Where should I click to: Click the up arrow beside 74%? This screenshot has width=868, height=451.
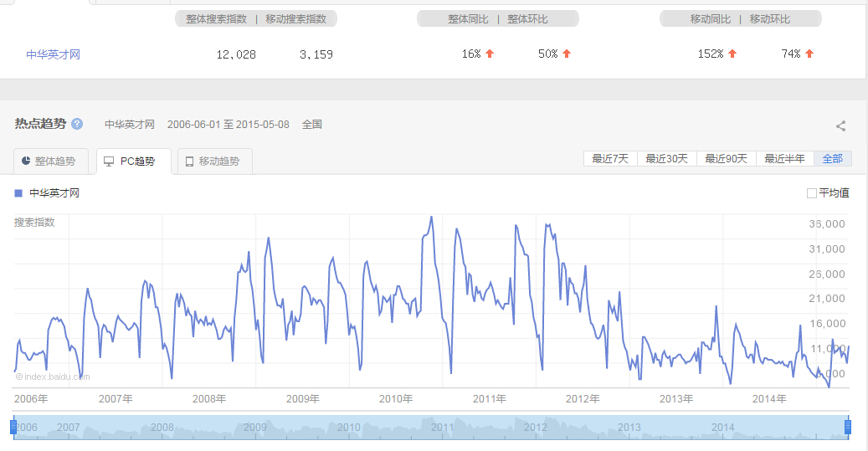(809, 54)
